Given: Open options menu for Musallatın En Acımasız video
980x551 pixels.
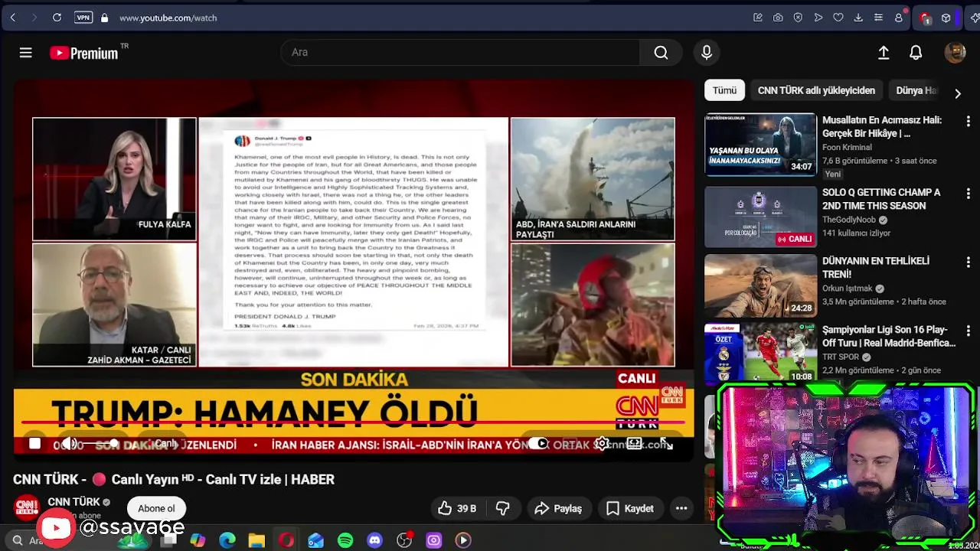Looking at the screenshot, I should pos(968,121).
